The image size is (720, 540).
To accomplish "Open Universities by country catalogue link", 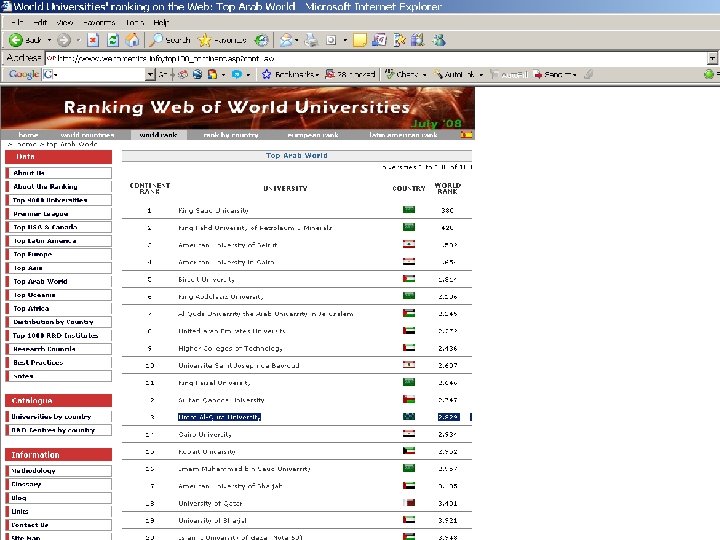I will coord(58,416).
